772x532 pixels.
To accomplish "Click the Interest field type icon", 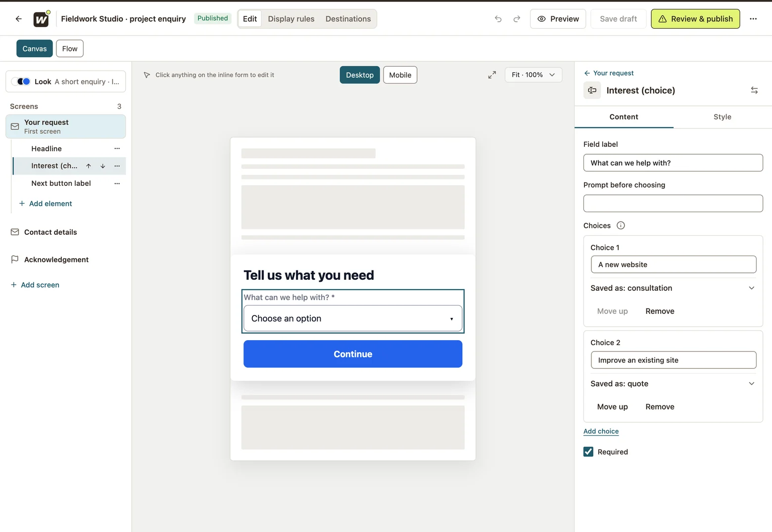I will point(592,90).
